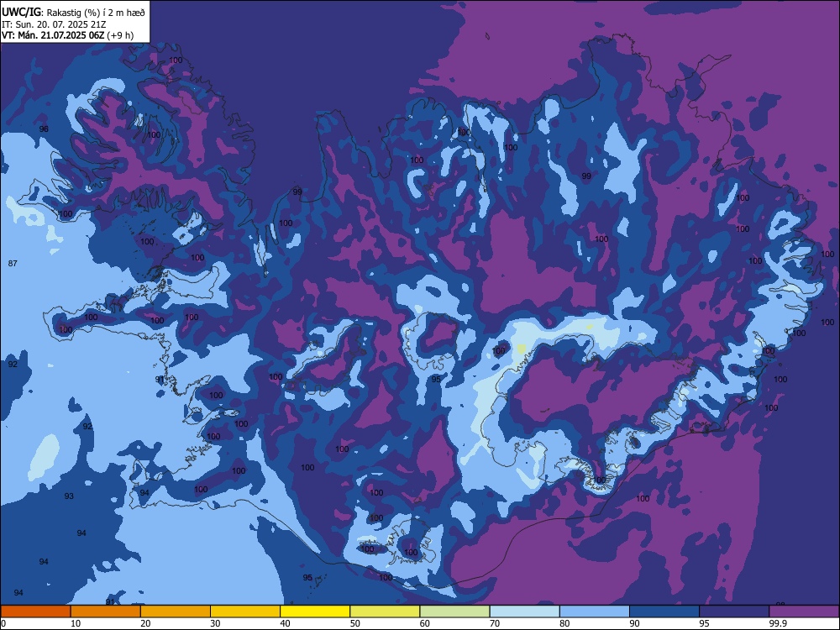The height and width of the screenshot is (630, 840).
Task: Click the dark orange 0–10 legend swatch
Action: (36, 612)
